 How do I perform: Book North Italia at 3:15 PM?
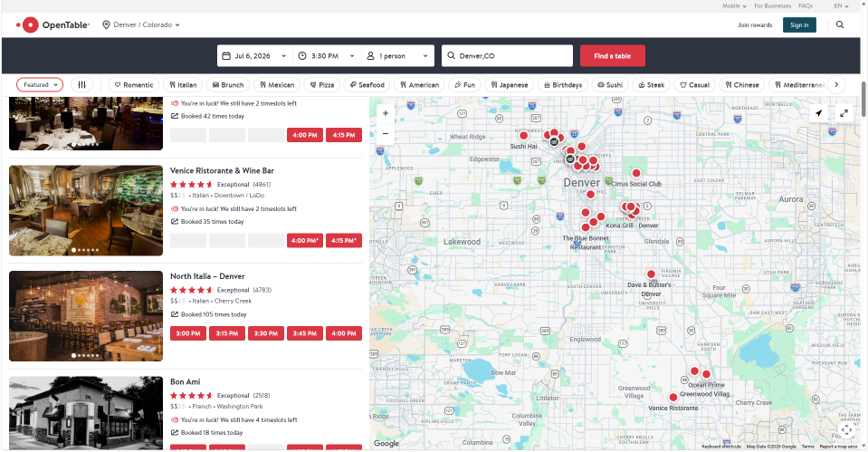tap(227, 333)
